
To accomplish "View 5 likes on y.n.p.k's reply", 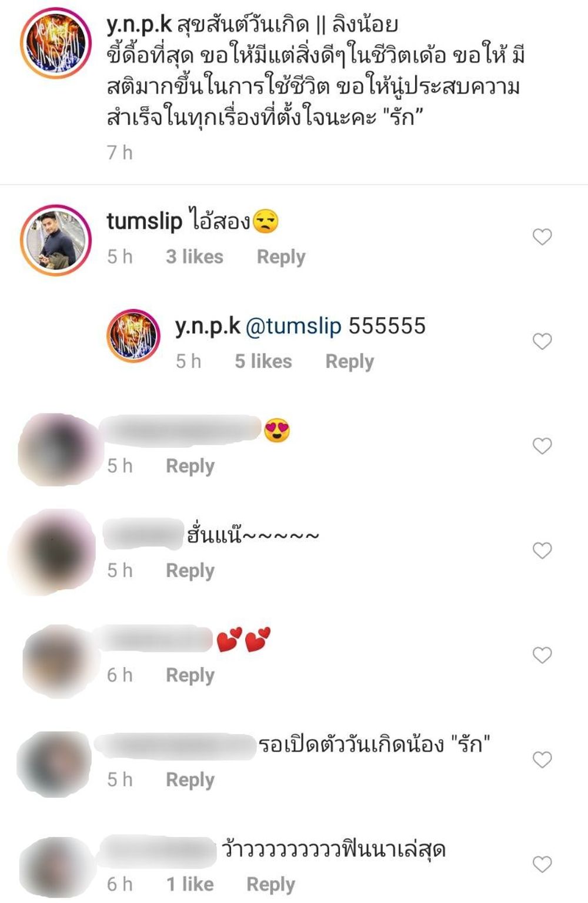I will (x=263, y=361).
